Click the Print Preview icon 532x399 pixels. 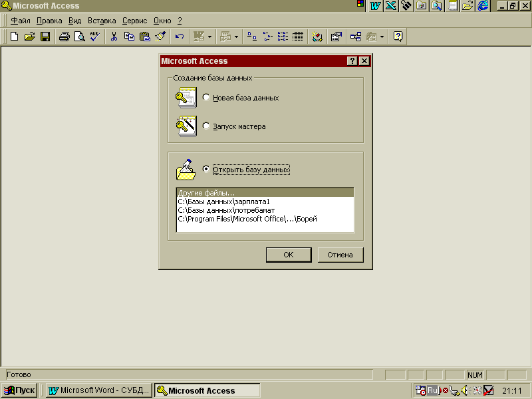point(80,37)
